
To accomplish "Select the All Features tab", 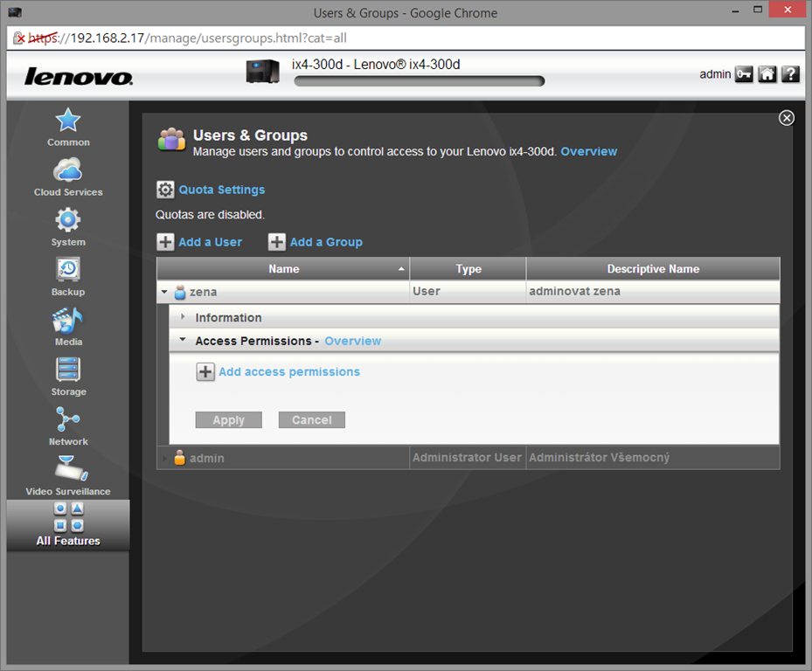I will point(68,525).
